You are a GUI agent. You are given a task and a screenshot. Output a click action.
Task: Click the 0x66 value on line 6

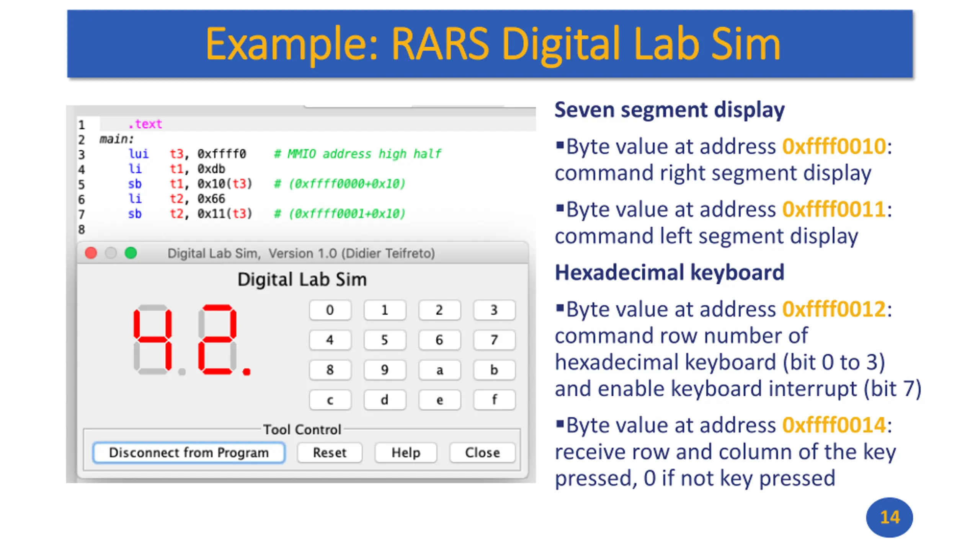click(x=211, y=199)
